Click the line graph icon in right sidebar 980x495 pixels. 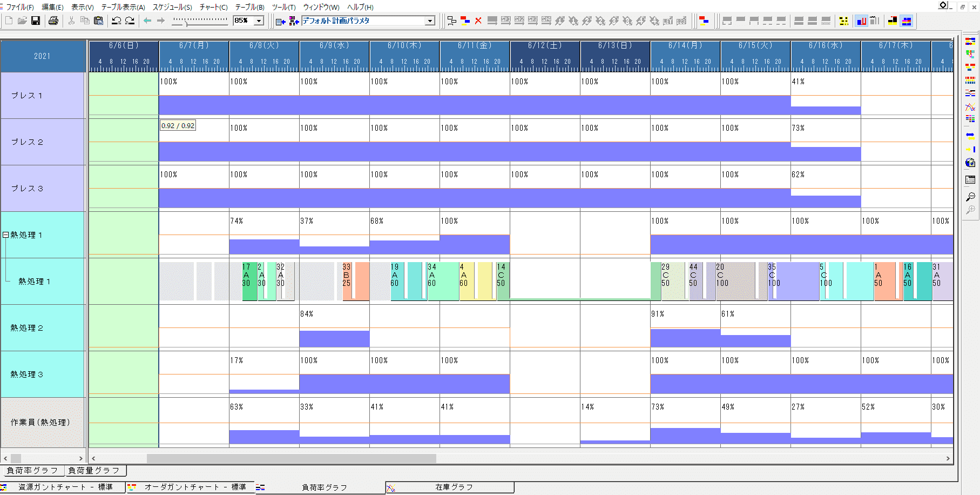coord(970,107)
